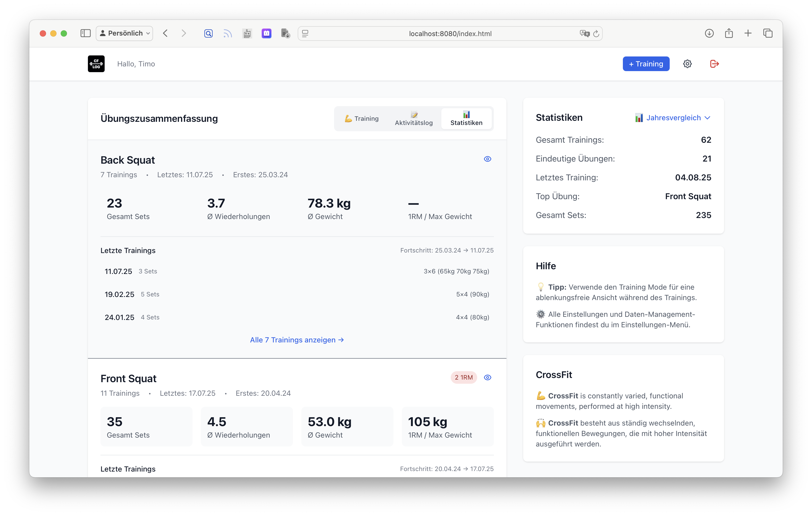Open Alle 7 Trainings anzeigen link

297,340
